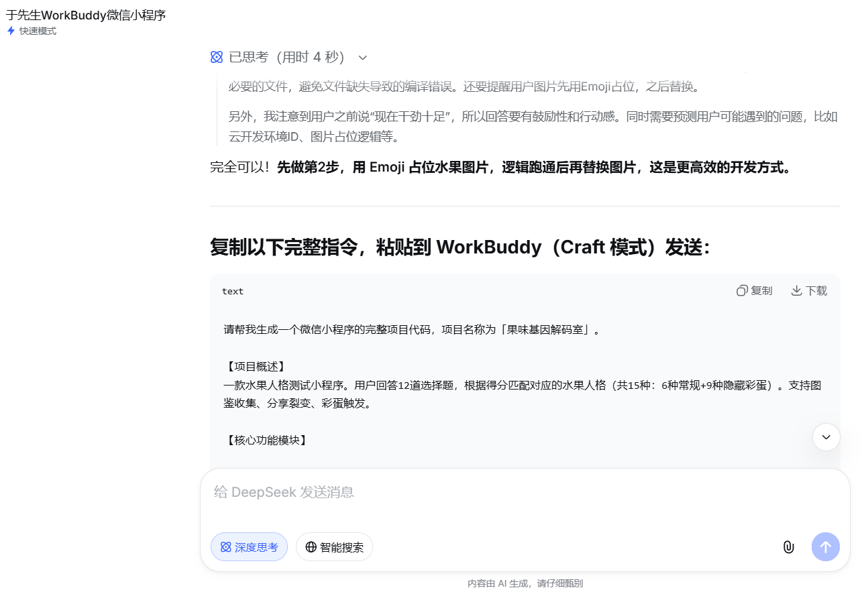
Task: Click the heading 复制以下完整指令
Action: pos(460,247)
